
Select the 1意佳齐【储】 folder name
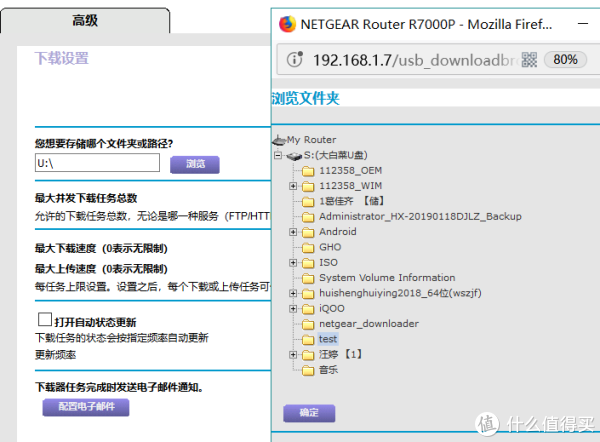coord(352,201)
